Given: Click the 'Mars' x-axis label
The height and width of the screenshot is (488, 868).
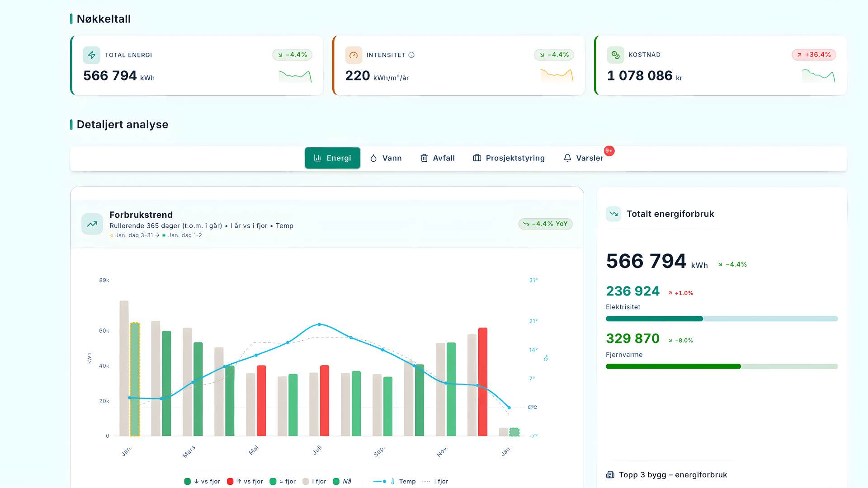Looking at the screenshot, I should [x=189, y=451].
